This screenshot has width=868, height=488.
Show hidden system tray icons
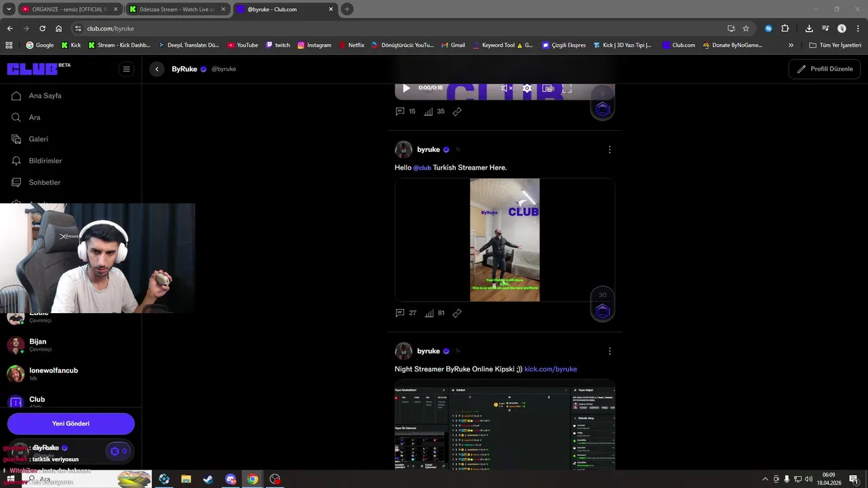pyautogui.click(x=766, y=479)
